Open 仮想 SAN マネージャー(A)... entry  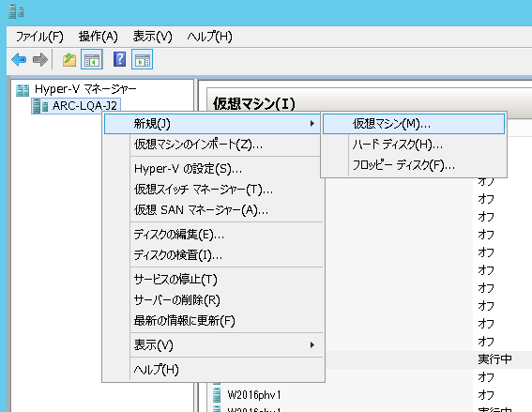point(213,210)
